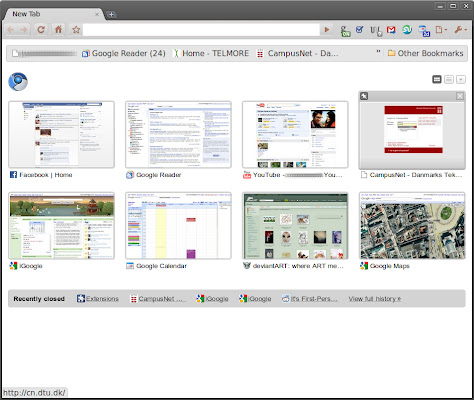Pin the CampusNet thumbnail
Viewport: 474px width, 400px height.
click(x=364, y=96)
